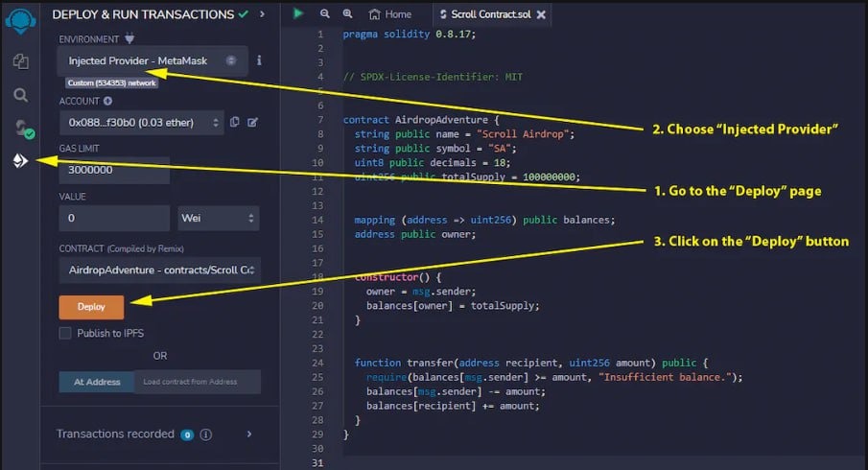Image resolution: width=868 pixels, height=470 pixels.
Task: Click the 'uint8 public decimals = 18;' line
Action: point(433,163)
